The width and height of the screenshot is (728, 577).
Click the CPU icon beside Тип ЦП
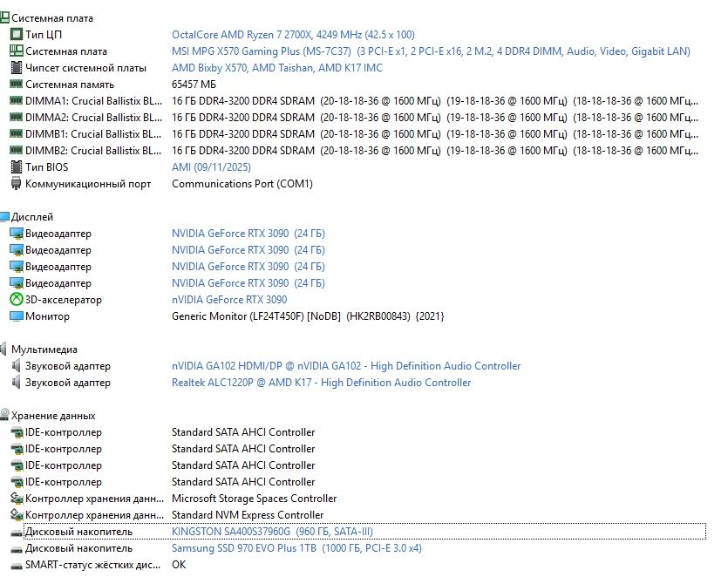click(x=17, y=34)
